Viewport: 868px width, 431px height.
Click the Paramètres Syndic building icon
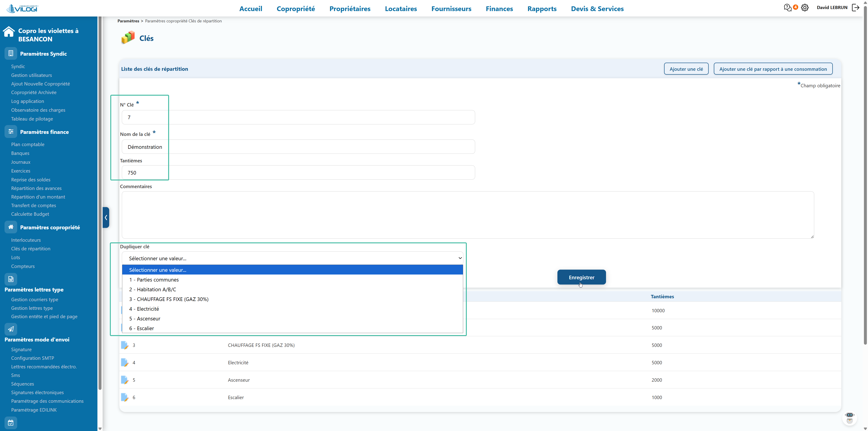click(x=11, y=53)
